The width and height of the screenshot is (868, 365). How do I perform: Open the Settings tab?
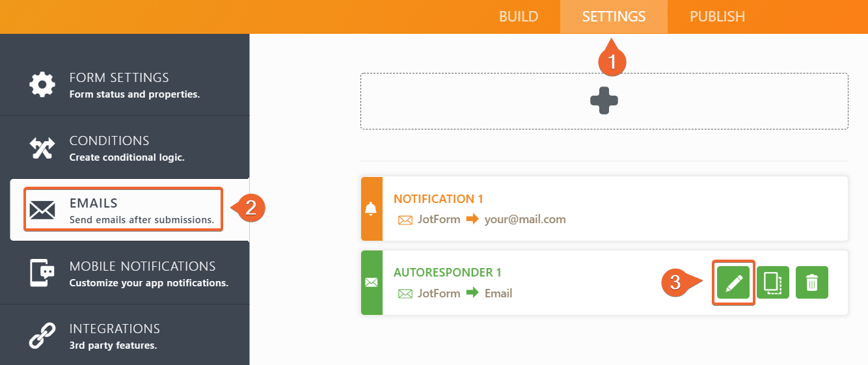pyautogui.click(x=614, y=17)
